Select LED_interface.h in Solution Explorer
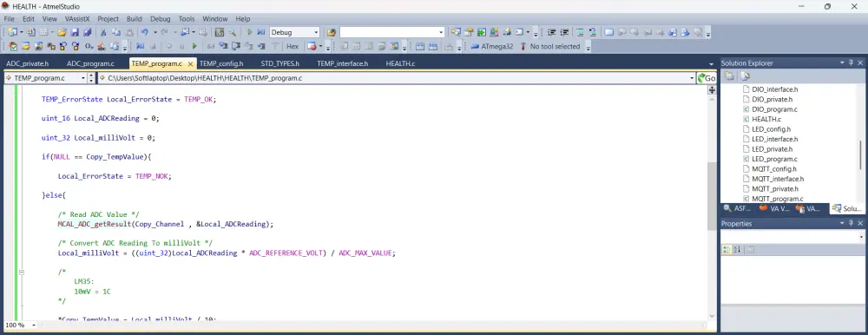 pyautogui.click(x=771, y=139)
